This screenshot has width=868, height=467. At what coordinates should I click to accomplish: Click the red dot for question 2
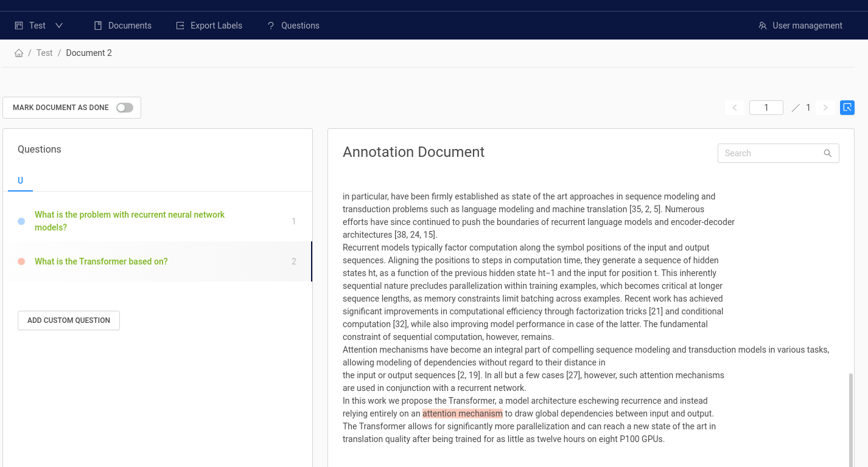click(21, 261)
